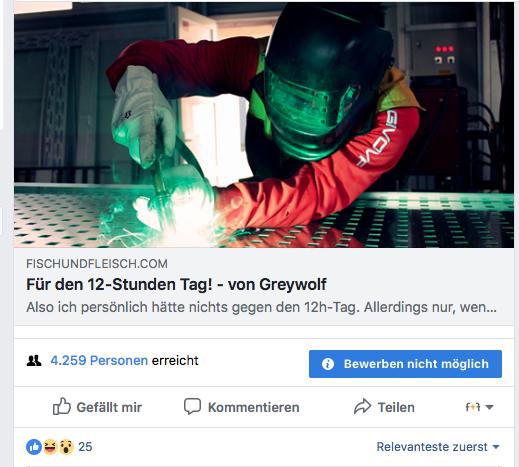The width and height of the screenshot is (519, 467).
Task: Click the article description snippet text
Action: pos(261,307)
